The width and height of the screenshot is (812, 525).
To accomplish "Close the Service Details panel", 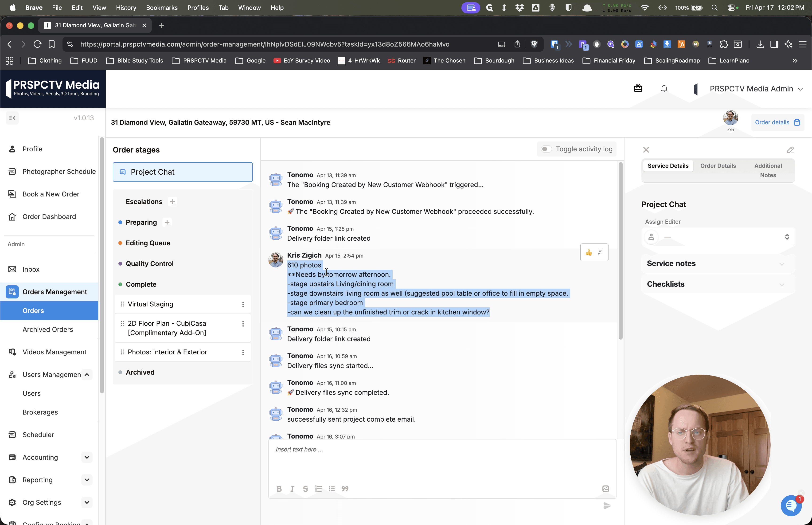I will pyautogui.click(x=646, y=150).
